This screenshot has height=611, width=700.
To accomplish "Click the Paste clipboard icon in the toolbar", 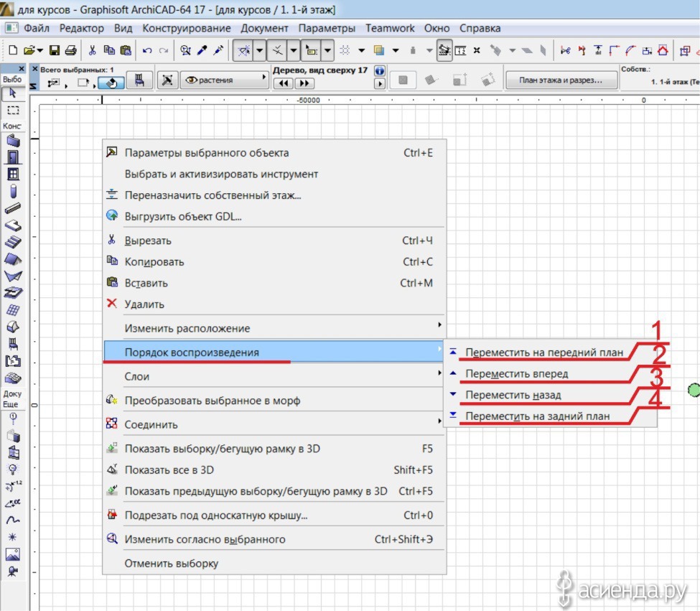I will (x=126, y=50).
